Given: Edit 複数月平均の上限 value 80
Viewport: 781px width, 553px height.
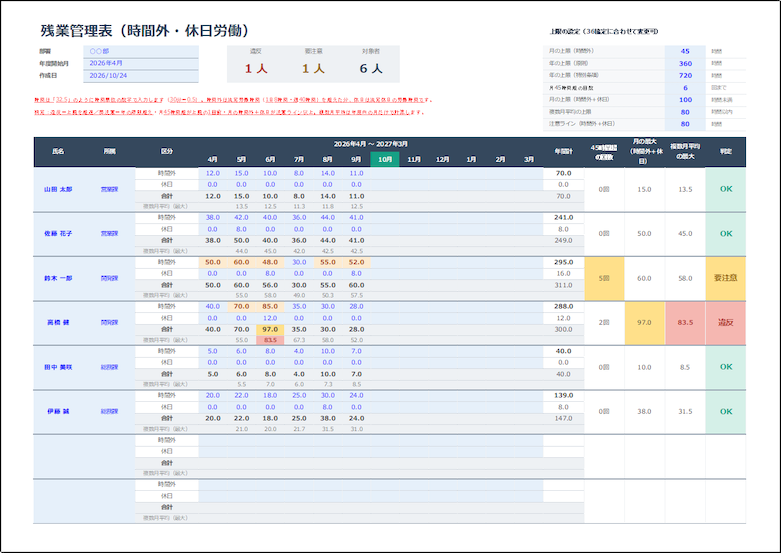Looking at the screenshot, I should pos(685,112).
